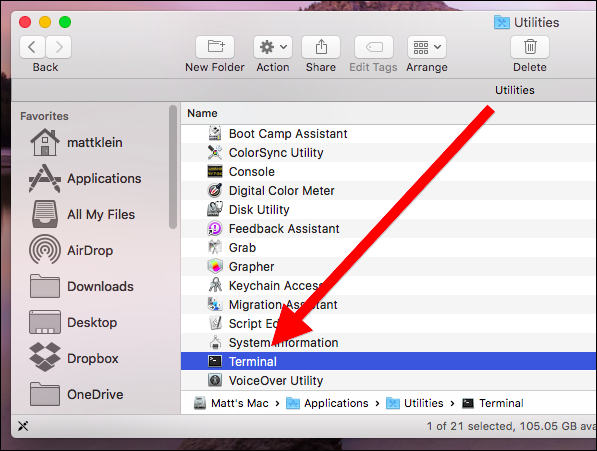Screen dimensions: 597x451
Task: Open the Disk Utility app icon
Action: [215, 209]
